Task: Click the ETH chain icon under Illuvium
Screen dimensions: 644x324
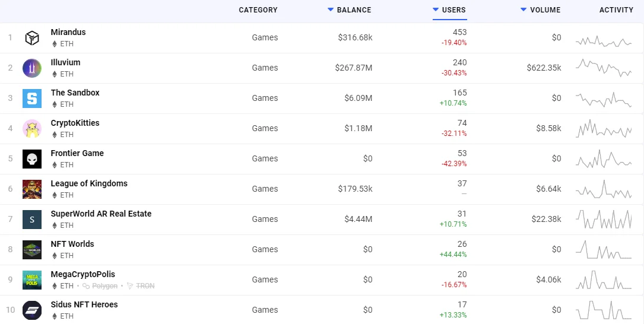Action: pyautogui.click(x=54, y=74)
